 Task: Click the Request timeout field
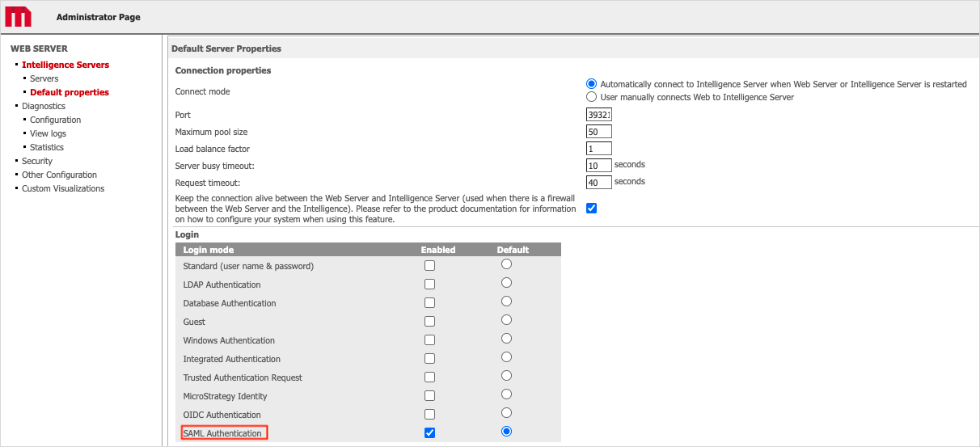pyautogui.click(x=598, y=183)
